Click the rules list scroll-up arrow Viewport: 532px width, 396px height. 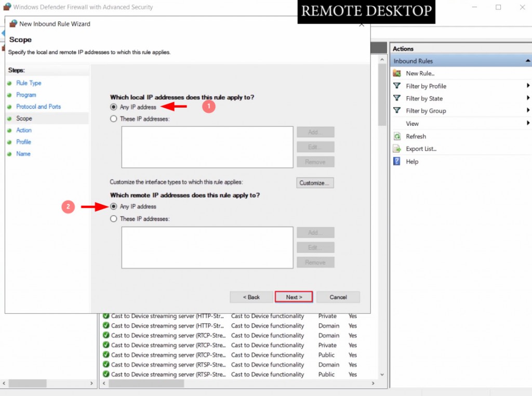pyautogui.click(x=382, y=59)
